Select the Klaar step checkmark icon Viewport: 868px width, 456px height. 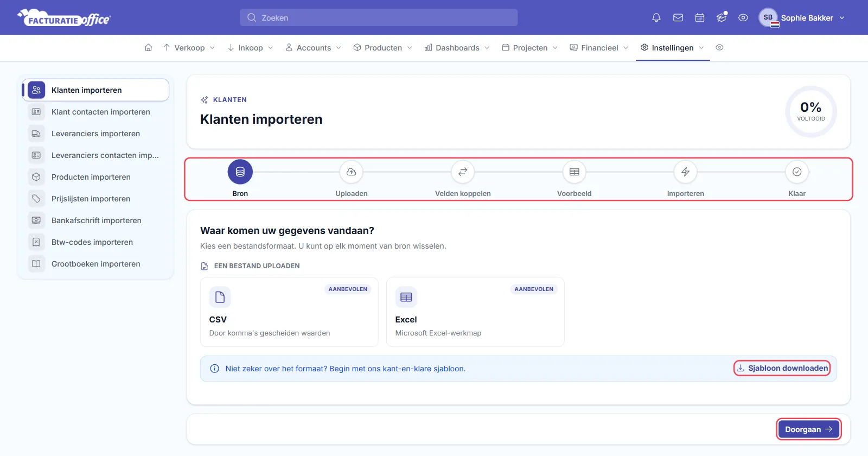tap(797, 172)
